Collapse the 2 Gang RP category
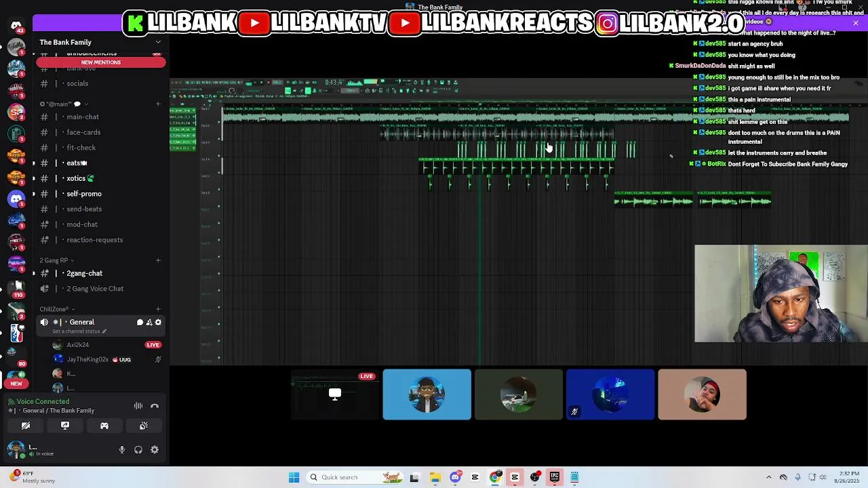868x488 pixels. (x=57, y=260)
